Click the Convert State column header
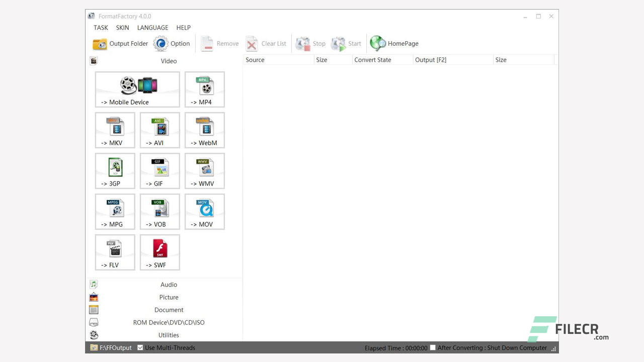 (x=382, y=60)
